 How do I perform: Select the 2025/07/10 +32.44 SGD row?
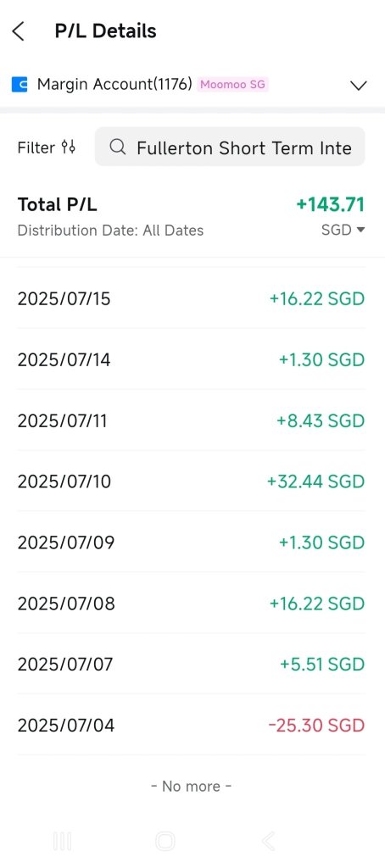coord(191,481)
